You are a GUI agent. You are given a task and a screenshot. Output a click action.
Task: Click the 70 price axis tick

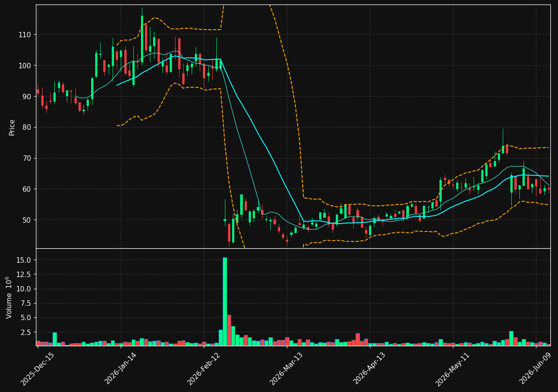pyautogui.click(x=26, y=158)
